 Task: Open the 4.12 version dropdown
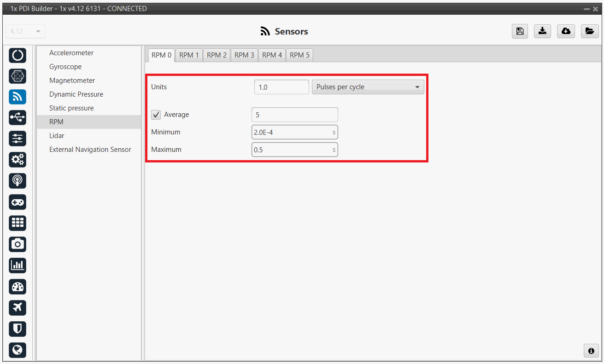coord(25,31)
